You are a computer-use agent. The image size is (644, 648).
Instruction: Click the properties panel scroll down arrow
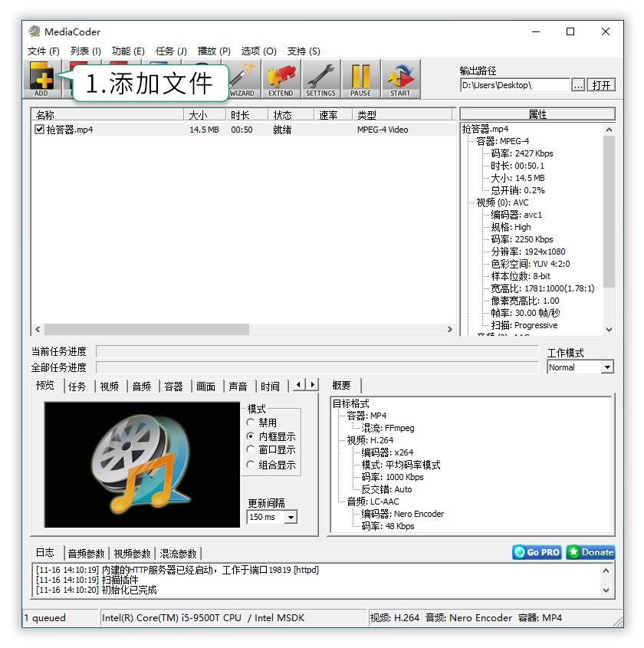pyautogui.click(x=609, y=330)
